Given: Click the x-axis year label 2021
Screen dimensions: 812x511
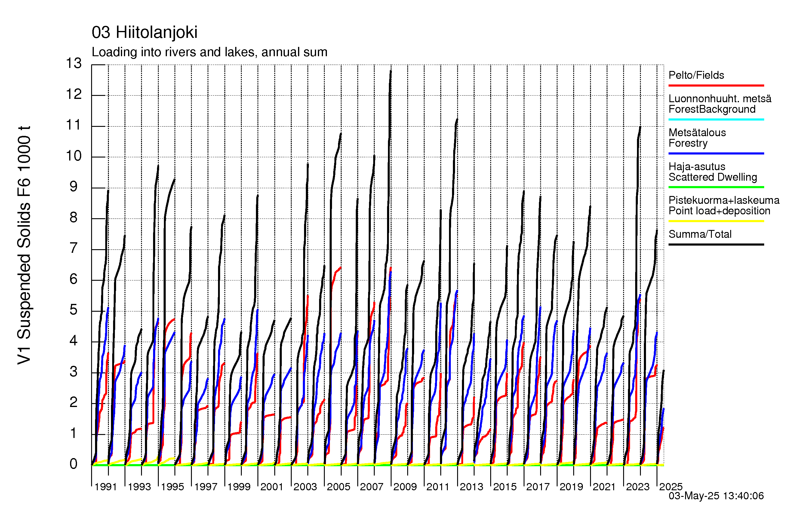Looking at the screenshot, I should tap(604, 487).
